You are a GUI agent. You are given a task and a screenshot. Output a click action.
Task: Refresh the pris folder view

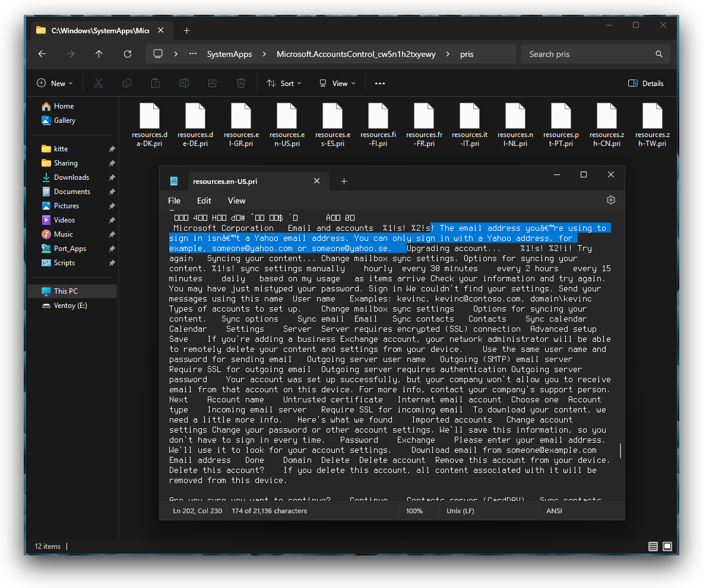(128, 54)
